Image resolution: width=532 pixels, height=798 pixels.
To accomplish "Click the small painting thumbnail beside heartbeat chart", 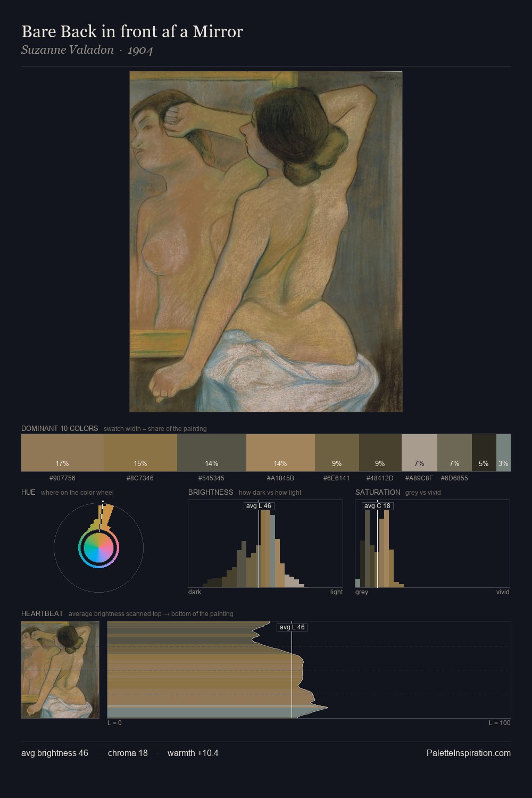I will pos(60,670).
